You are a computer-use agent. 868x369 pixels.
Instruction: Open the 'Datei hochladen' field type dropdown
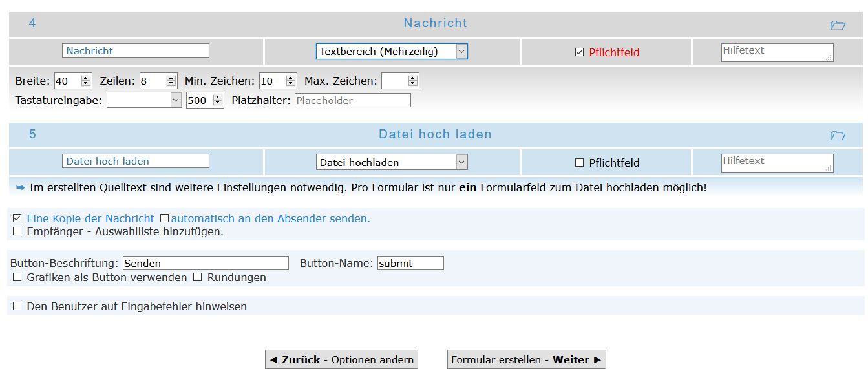coord(391,162)
